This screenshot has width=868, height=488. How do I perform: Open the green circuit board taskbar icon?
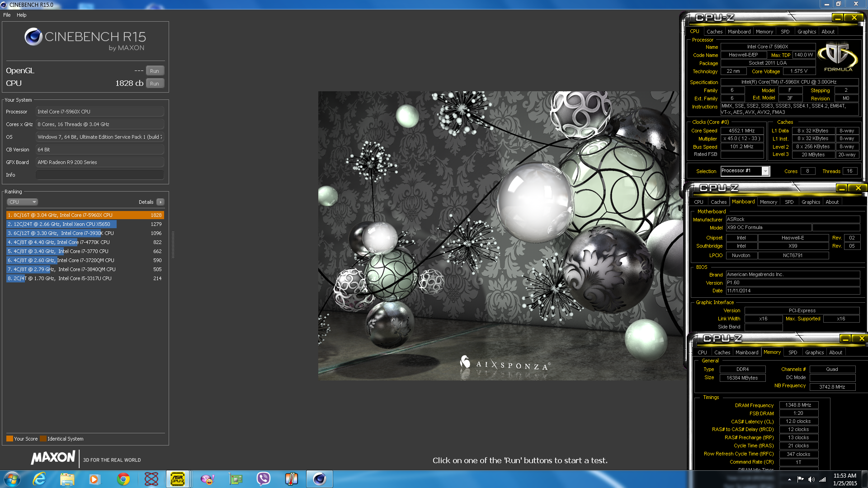[236, 479]
